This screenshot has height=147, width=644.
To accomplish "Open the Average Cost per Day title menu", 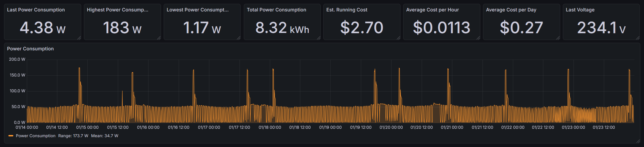I will tap(511, 10).
